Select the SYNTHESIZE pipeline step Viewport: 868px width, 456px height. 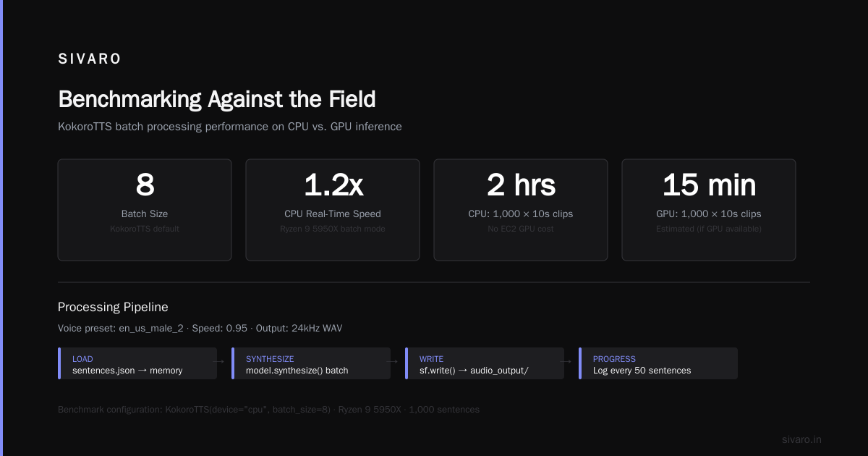click(x=311, y=363)
